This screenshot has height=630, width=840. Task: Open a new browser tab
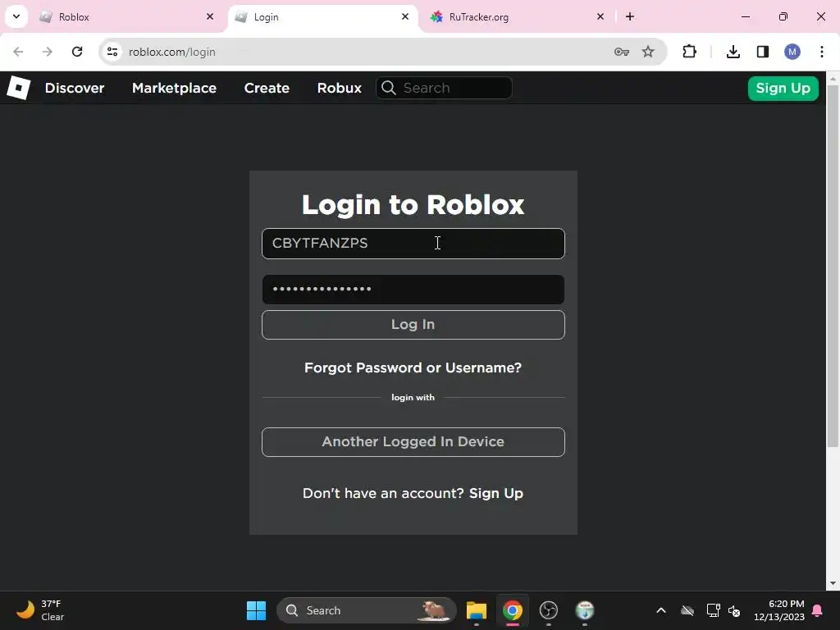(630, 16)
